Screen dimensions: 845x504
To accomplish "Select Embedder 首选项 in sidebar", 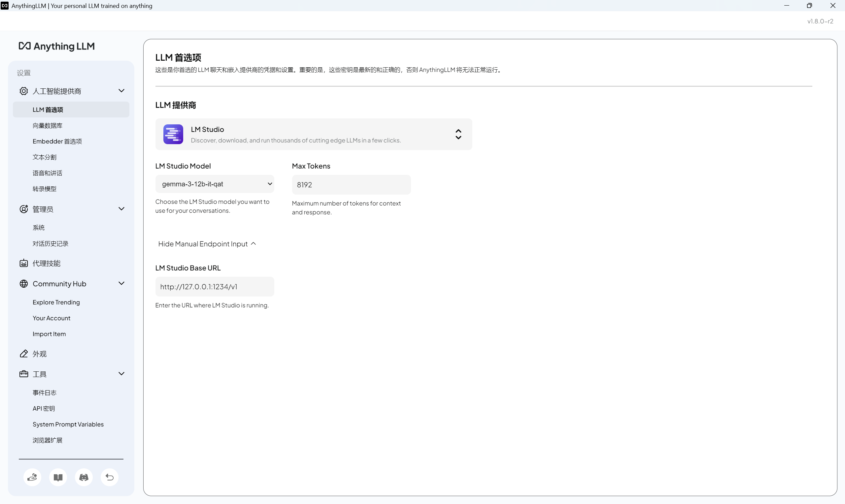I will (x=57, y=141).
